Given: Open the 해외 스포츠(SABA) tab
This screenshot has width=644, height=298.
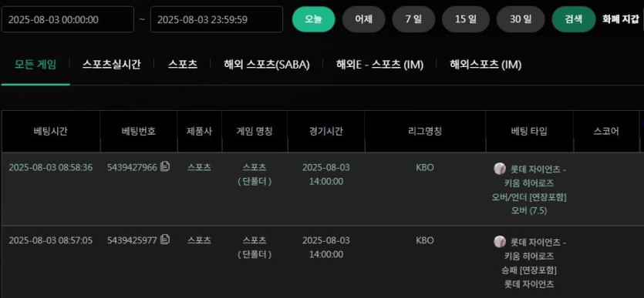Looking at the screenshot, I should click(x=267, y=65).
